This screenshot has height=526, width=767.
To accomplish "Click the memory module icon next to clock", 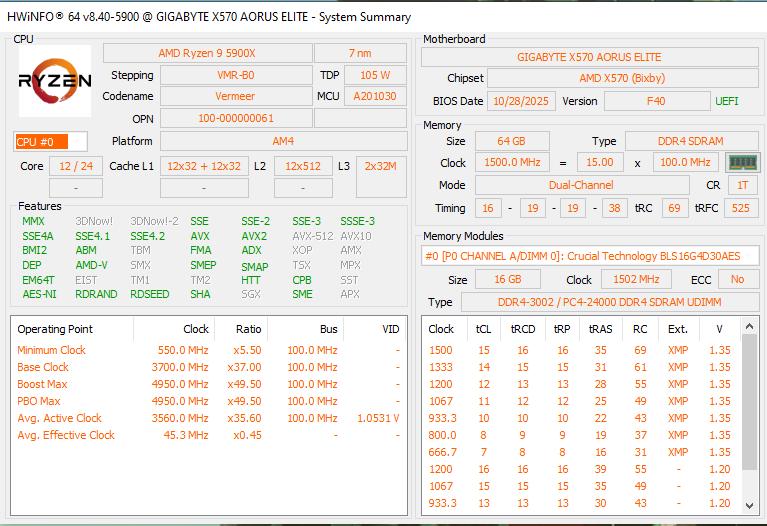I will (743, 162).
